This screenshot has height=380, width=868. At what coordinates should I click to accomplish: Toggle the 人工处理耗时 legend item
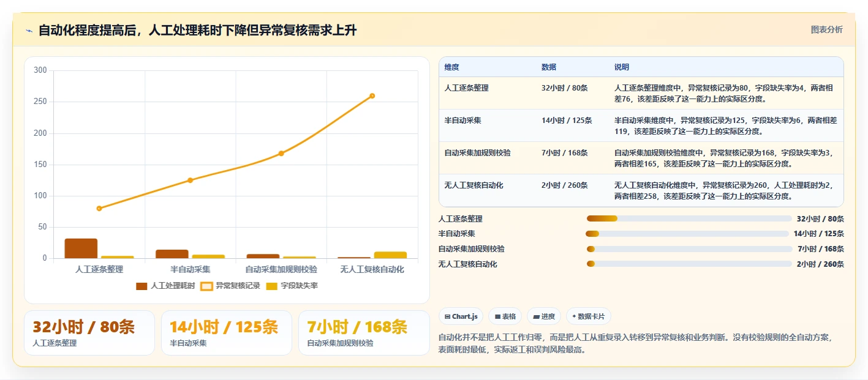165,286
